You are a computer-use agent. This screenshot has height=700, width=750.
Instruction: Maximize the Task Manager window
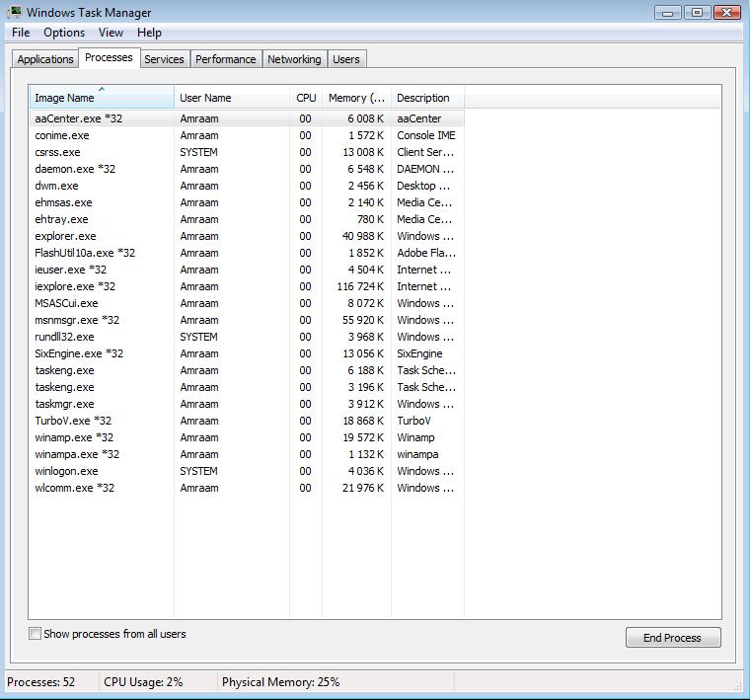[698, 13]
